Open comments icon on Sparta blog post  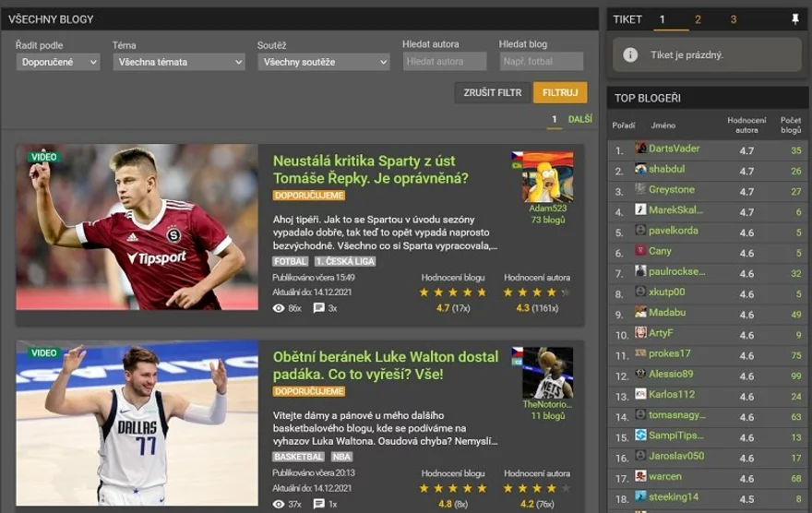[x=319, y=308]
